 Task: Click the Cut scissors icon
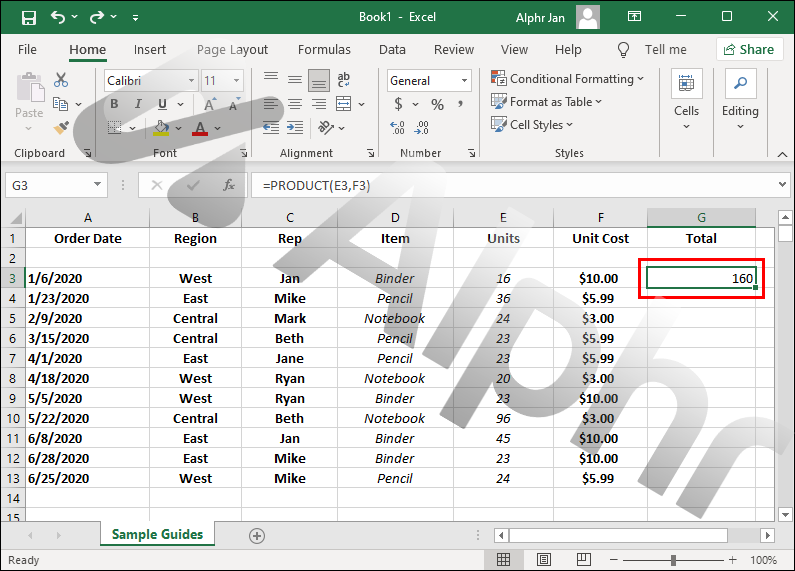pyautogui.click(x=61, y=81)
